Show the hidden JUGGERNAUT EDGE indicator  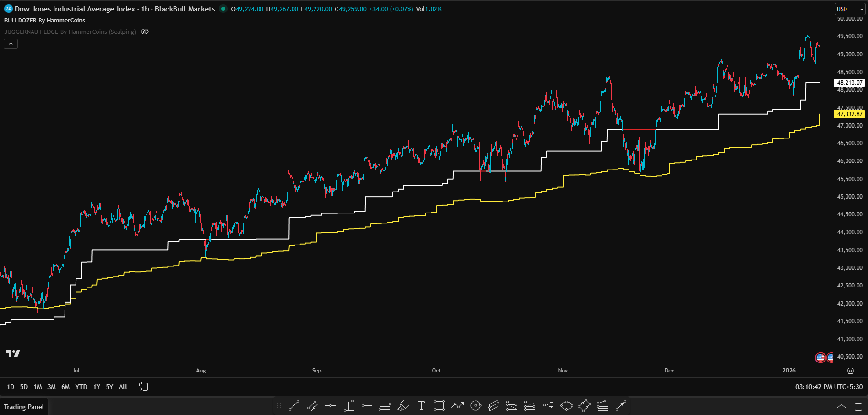pyautogui.click(x=145, y=32)
